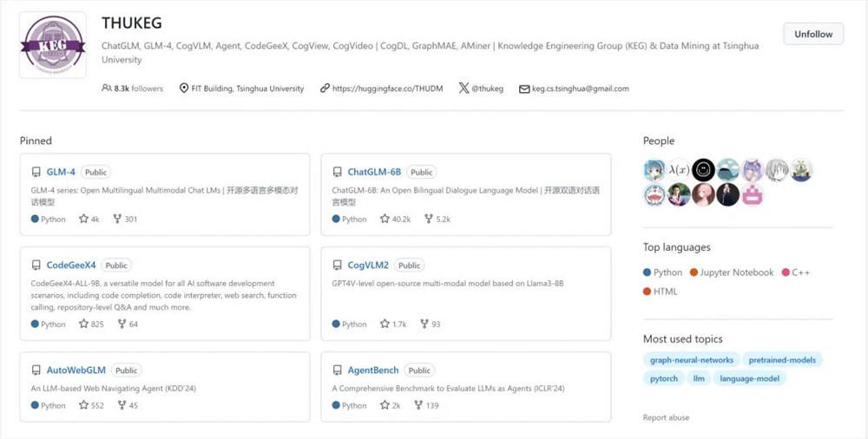The height and width of the screenshot is (439, 868).
Task: Click the X social icon beside @thukeg
Action: click(x=464, y=88)
